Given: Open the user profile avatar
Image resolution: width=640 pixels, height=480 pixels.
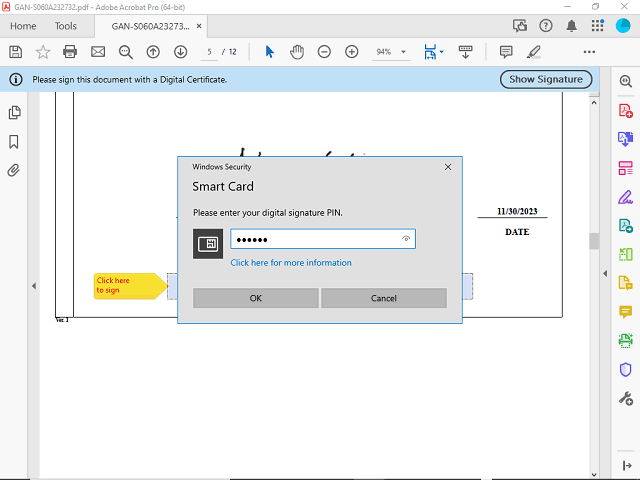Looking at the screenshot, I should tap(623, 26).
